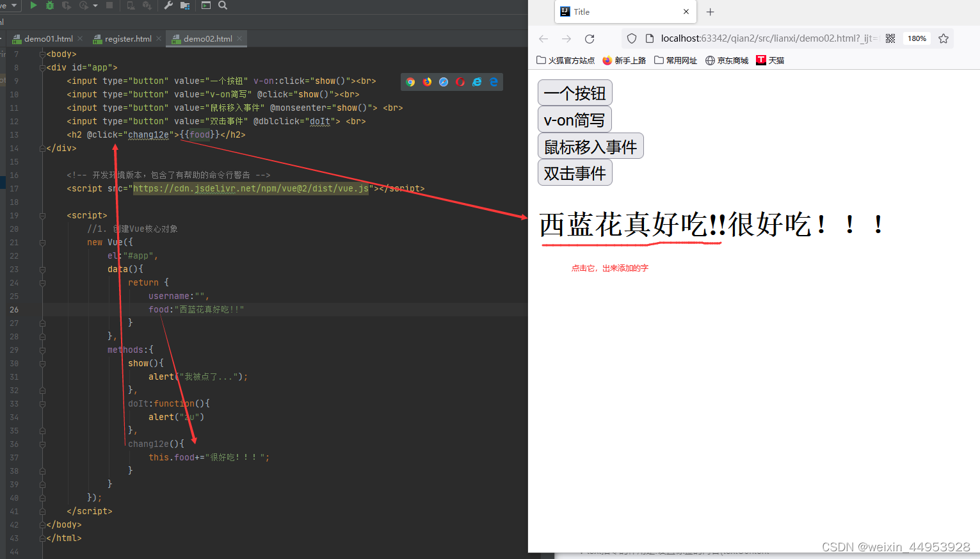Click the Run Anything window icon
The height and width of the screenshot is (559, 980).
(206, 5)
